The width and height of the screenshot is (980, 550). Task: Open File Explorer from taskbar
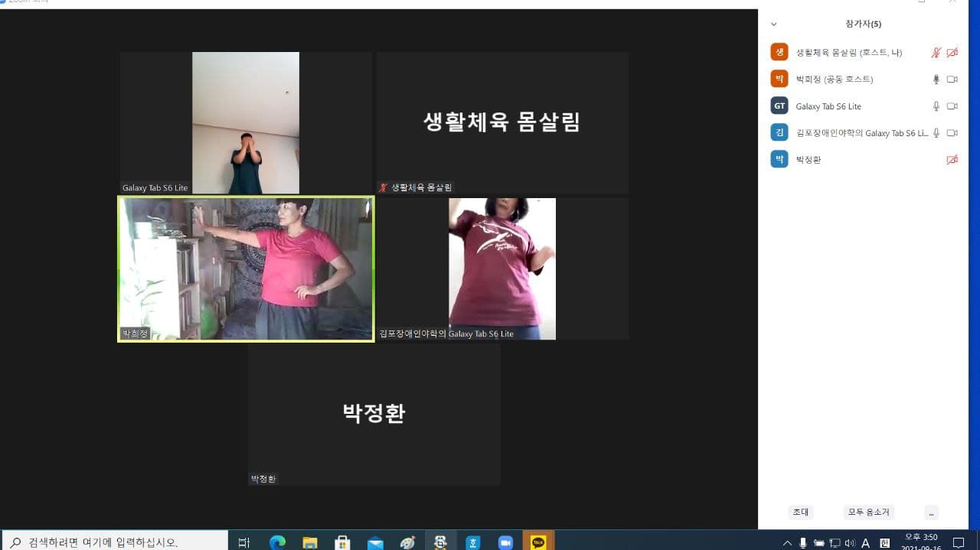[x=310, y=542]
